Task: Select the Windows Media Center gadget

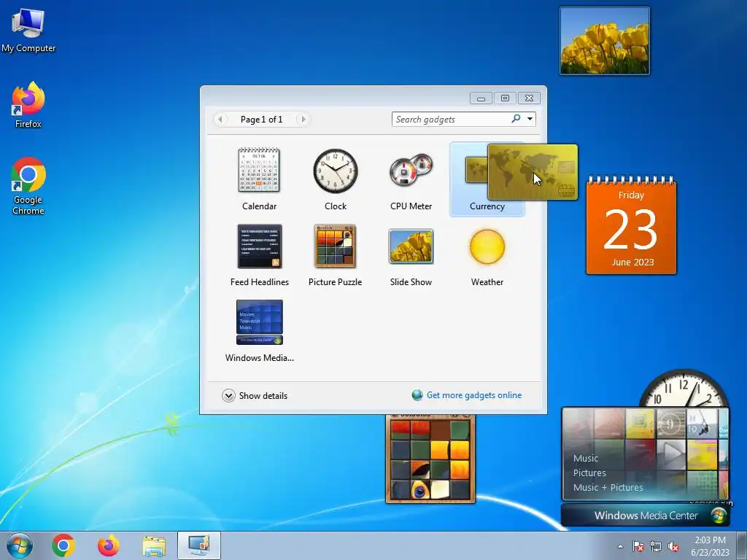Action: 259,322
